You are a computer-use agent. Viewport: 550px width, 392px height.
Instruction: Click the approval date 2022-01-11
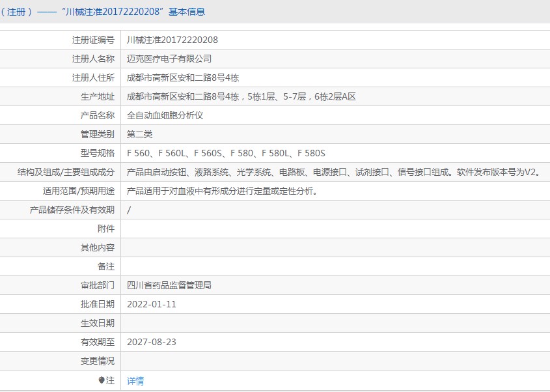point(152,304)
